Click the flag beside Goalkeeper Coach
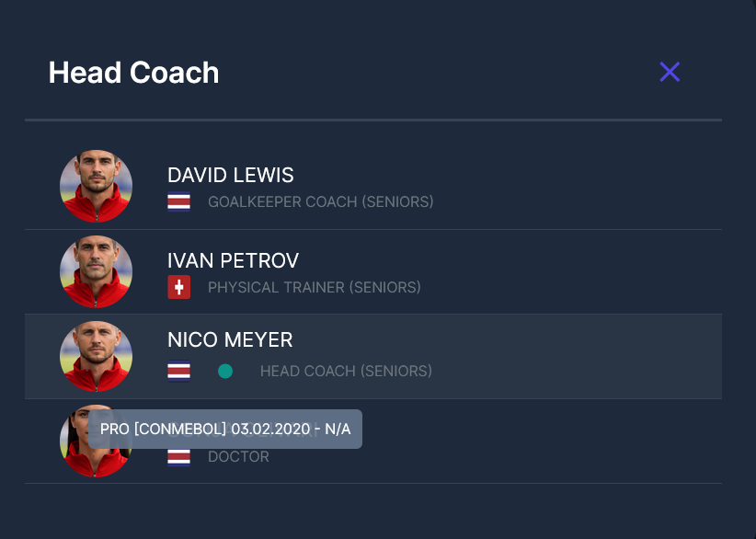The width and height of the screenshot is (756, 539). click(x=178, y=201)
